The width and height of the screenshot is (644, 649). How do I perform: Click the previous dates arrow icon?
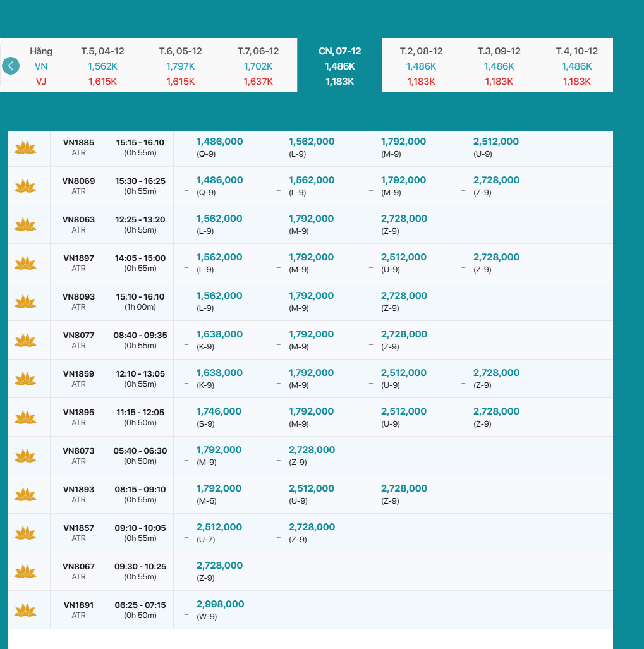click(11, 66)
